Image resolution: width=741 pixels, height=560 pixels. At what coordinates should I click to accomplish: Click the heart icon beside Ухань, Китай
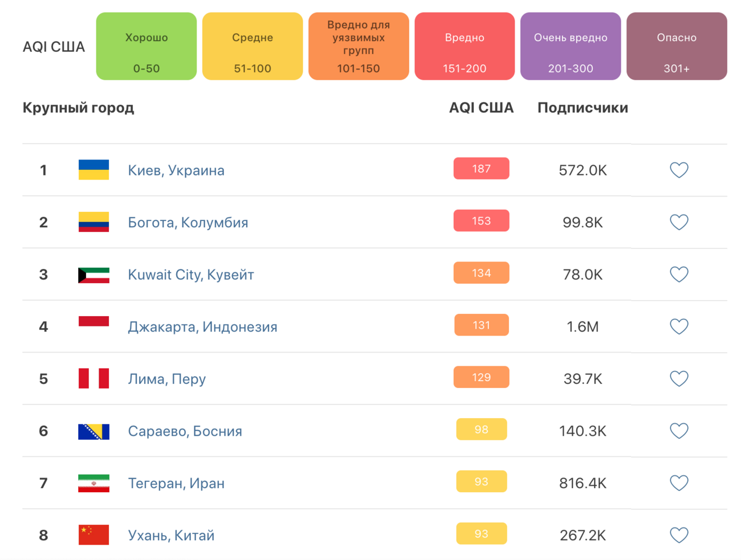[679, 535]
